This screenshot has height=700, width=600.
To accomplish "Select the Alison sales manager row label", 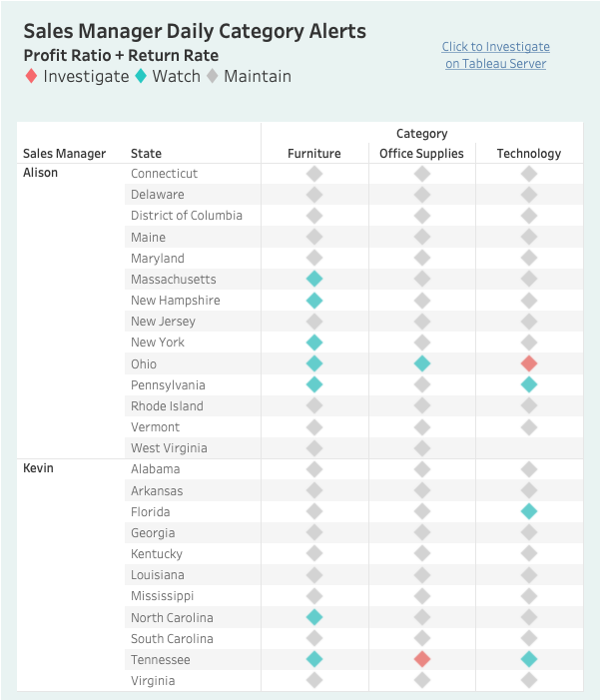I will [41, 173].
